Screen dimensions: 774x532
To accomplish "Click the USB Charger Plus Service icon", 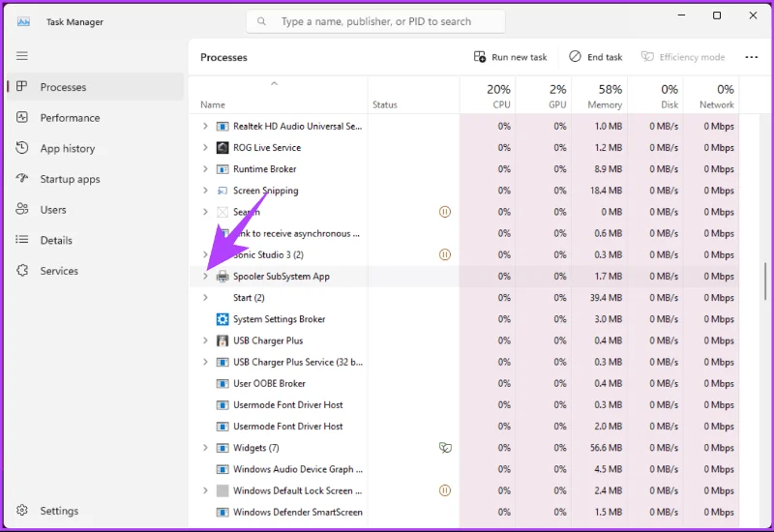I will tap(223, 362).
